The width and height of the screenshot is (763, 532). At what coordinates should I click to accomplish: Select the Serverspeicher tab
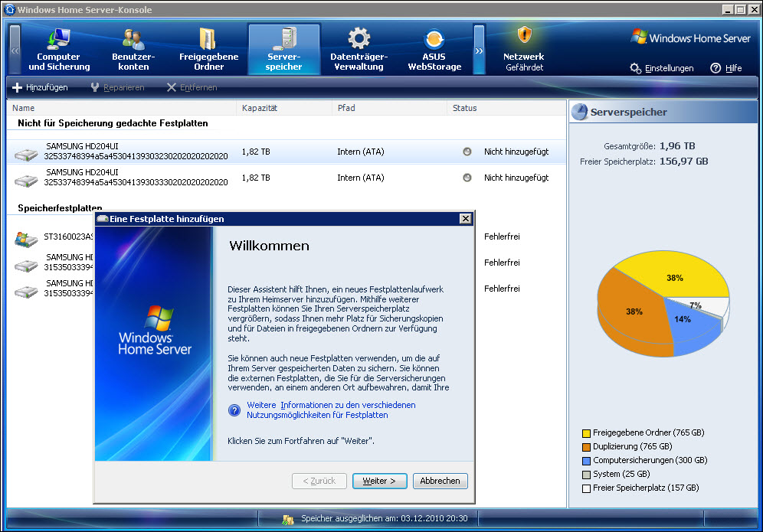point(283,50)
